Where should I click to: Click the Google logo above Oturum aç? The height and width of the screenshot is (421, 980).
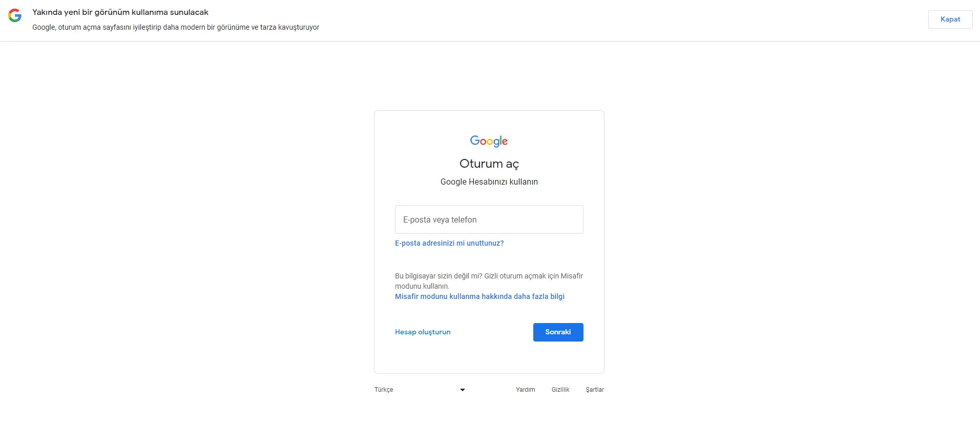(489, 141)
